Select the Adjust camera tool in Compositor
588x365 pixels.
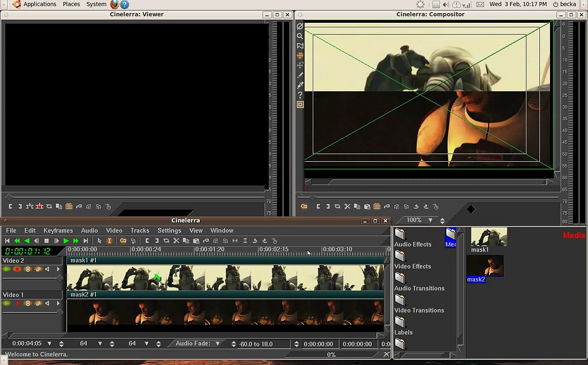(300, 56)
